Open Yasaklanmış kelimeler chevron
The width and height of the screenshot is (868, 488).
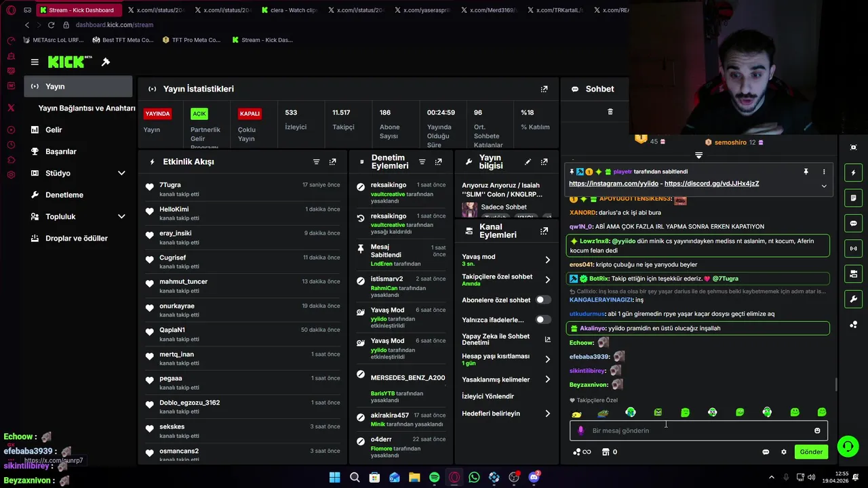(x=547, y=380)
